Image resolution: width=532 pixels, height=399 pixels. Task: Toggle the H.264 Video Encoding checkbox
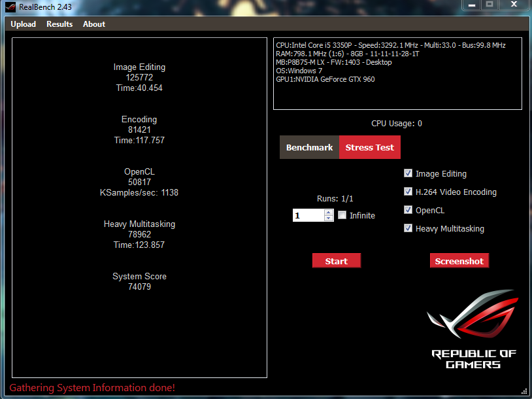click(x=408, y=192)
